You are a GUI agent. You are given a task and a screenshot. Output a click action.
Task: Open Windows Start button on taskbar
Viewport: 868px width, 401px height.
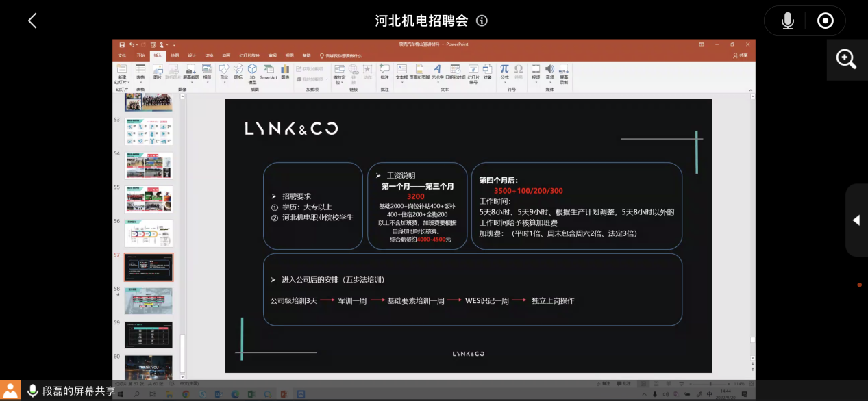[120, 395]
